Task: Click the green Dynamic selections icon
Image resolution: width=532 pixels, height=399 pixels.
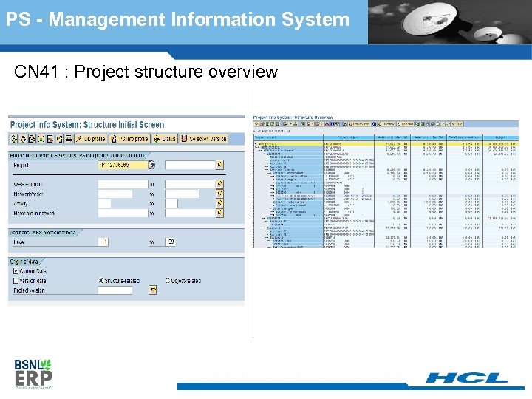Action: [x=41, y=138]
